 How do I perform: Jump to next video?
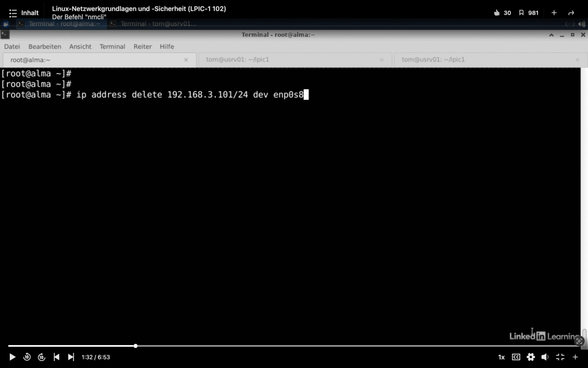pos(71,357)
